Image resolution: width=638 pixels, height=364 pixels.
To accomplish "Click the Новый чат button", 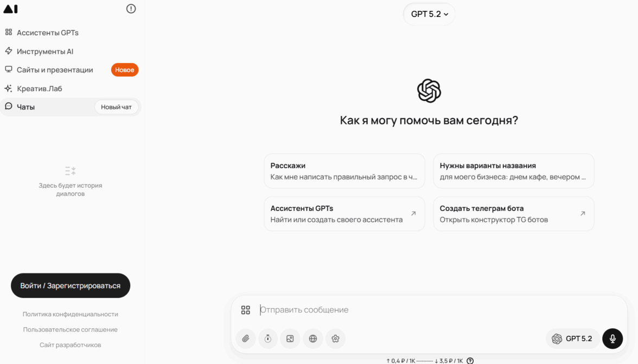I will [116, 107].
